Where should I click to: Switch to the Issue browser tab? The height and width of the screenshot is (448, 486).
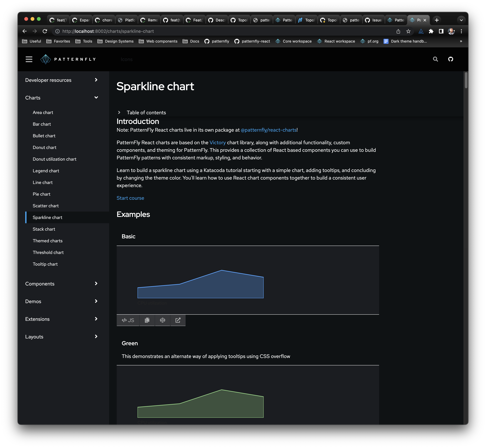coord(373,20)
